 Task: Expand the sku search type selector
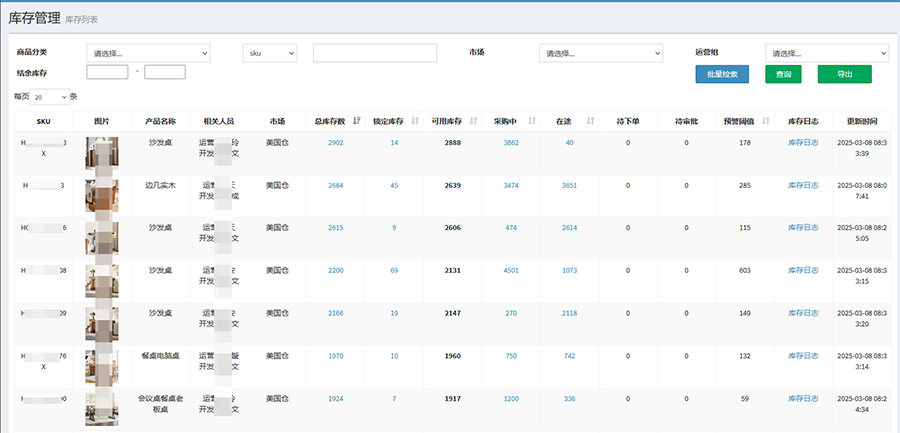(270, 53)
